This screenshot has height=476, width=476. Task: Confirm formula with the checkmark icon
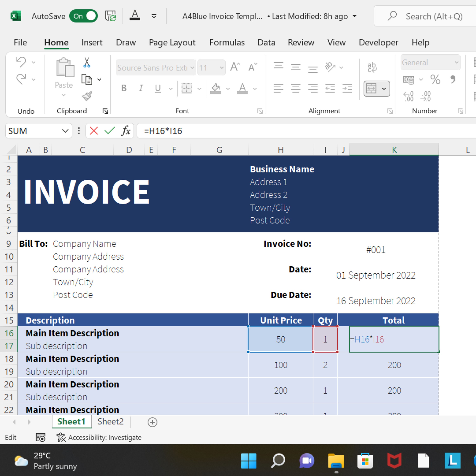click(x=109, y=131)
